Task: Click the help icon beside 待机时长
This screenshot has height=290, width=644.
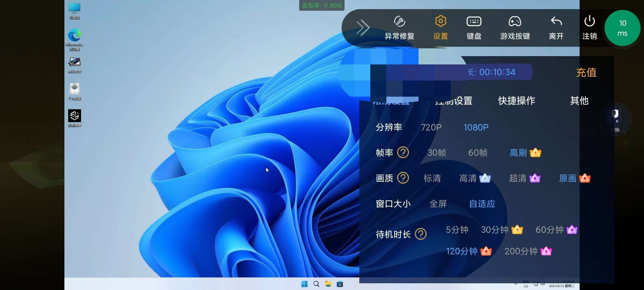Action: [x=420, y=234]
